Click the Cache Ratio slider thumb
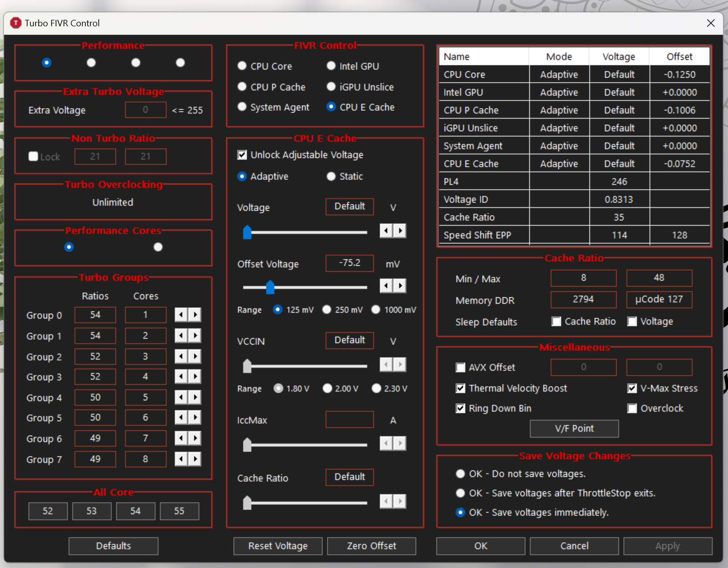 tap(247, 503)
